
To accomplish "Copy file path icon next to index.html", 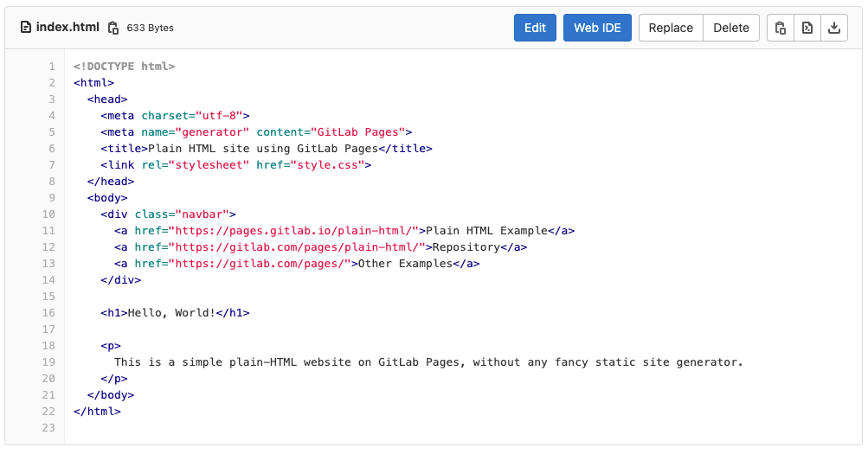I will click(113, 28).
